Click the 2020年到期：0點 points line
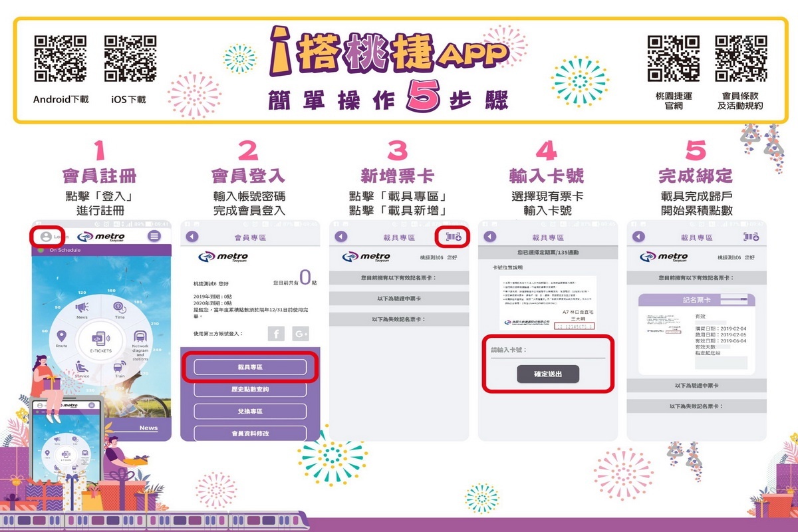The height and width of the screenshot is (532, 798). 213,303
